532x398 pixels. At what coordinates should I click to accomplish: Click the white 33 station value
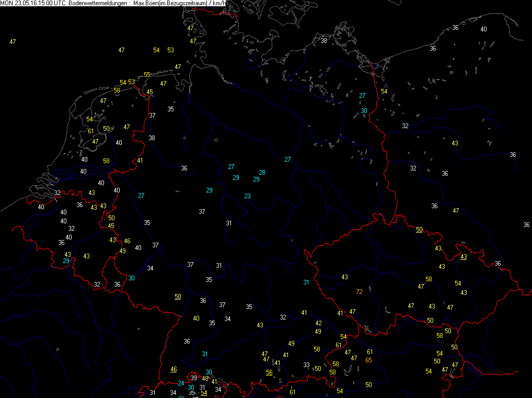[x=307, y=365]
